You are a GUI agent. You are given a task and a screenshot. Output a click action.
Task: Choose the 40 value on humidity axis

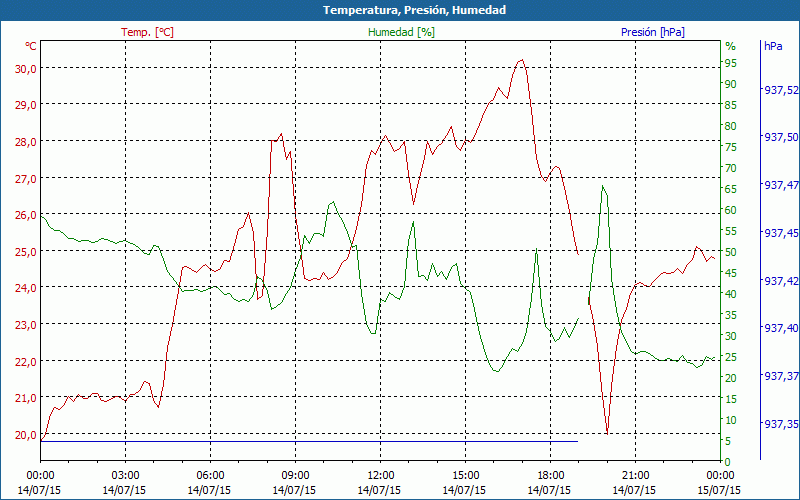pos(731,294)
